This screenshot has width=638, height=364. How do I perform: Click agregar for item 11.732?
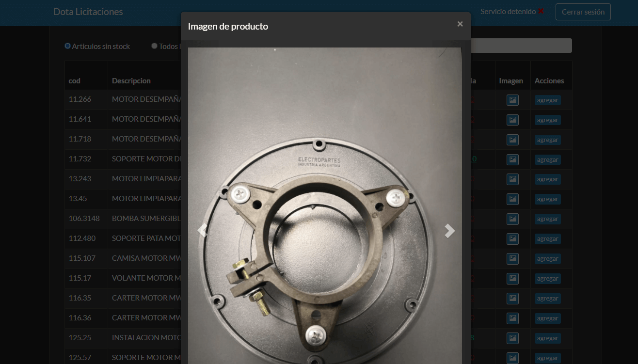547,160
